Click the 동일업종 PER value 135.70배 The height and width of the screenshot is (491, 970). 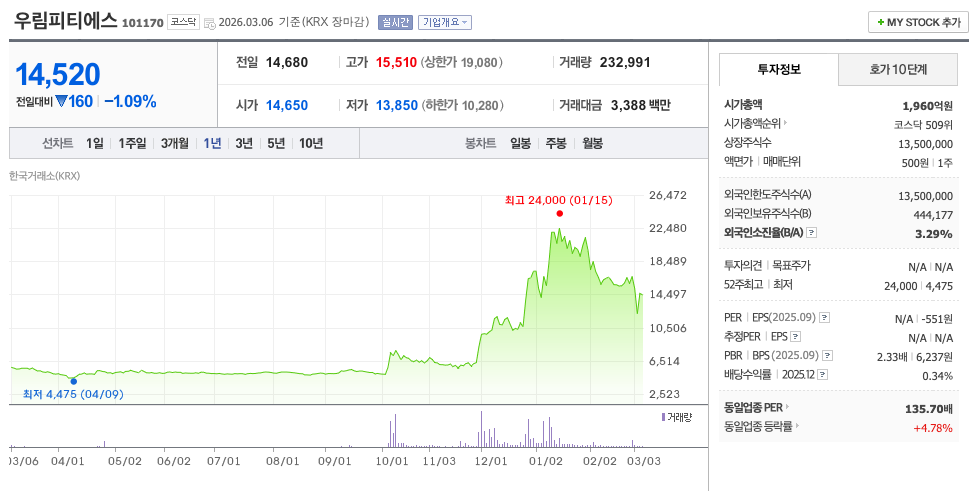tap(929, 409)
